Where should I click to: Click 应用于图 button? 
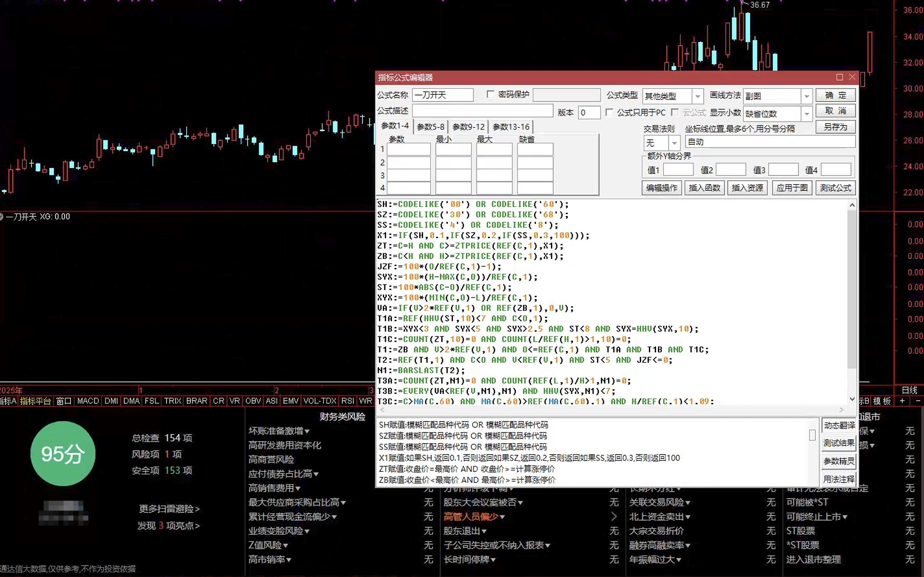792,188
